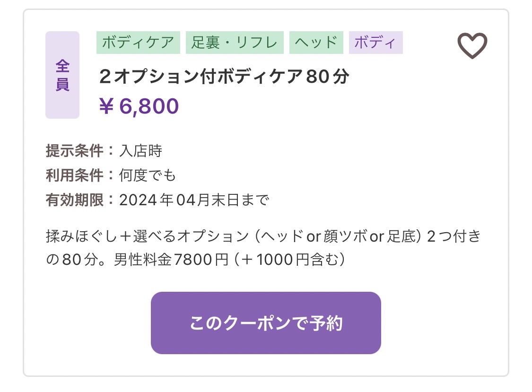Viewport: 532px width, 392px height.
Task: Click the yen symbol beside the price
Action: tap(106, 106)
